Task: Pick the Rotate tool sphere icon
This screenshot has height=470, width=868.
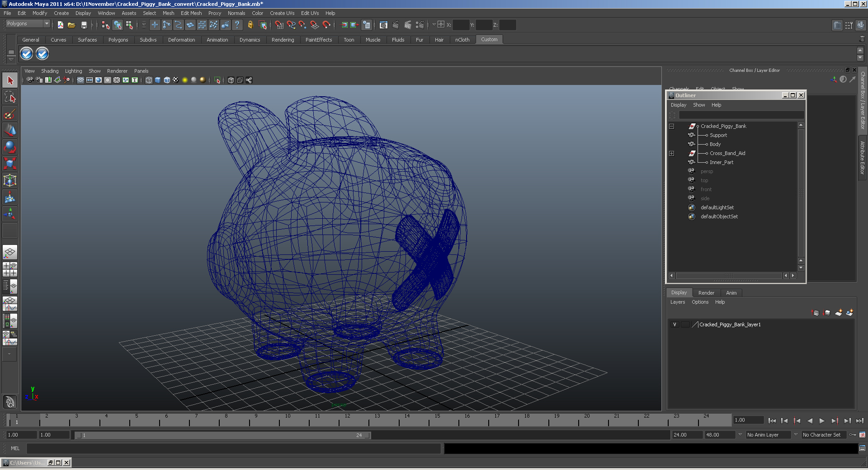Action: point(10,147)
